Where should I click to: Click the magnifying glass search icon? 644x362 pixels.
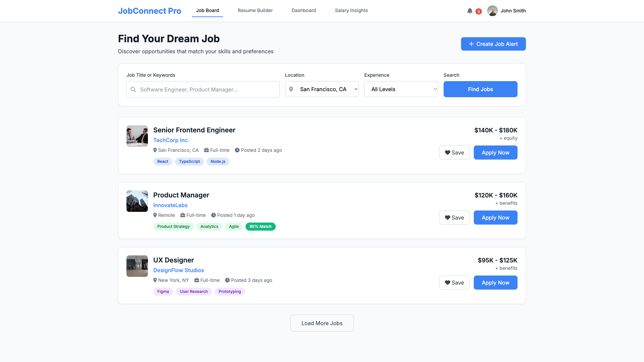coord(133,89)
